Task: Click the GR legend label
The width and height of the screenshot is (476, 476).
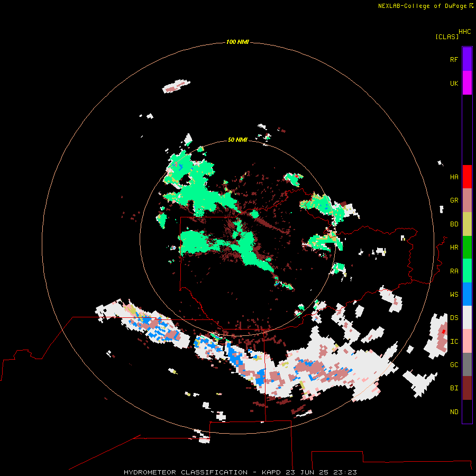Action: click(454, 200)
